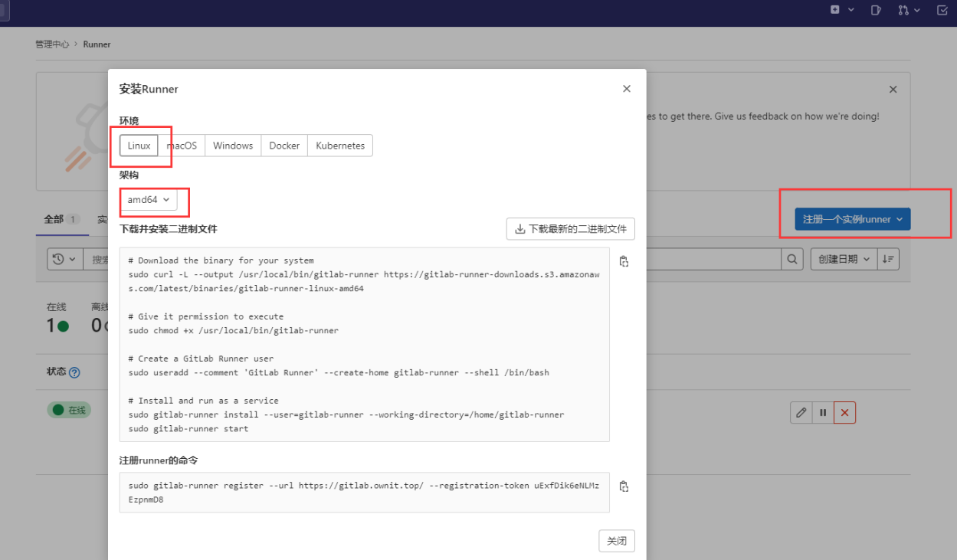
Task: Select the Docker environment option
Action: pos(284,146)
